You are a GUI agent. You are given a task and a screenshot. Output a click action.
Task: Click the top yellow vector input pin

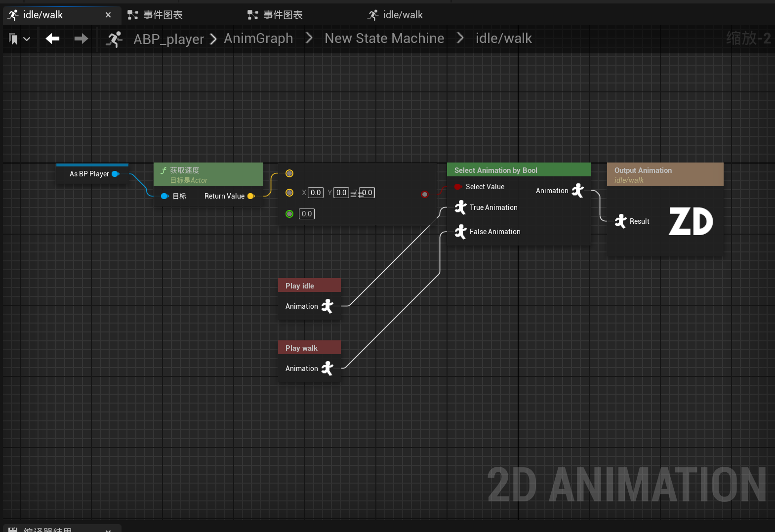pyautogui.click(x=289, y=173)
